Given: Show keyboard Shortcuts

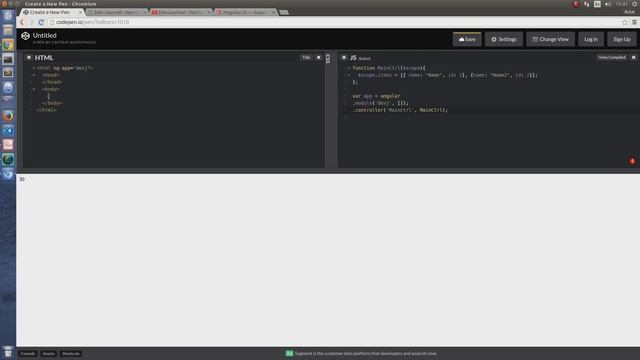Looking at the screenshot, I should [71, 353].
